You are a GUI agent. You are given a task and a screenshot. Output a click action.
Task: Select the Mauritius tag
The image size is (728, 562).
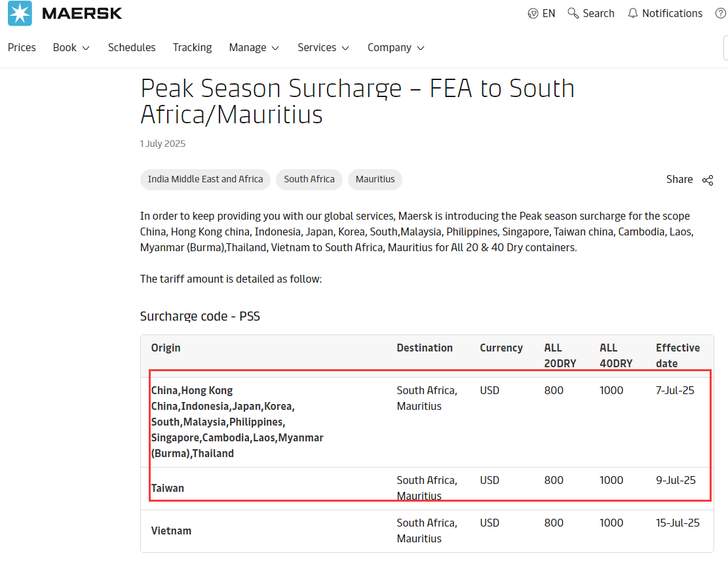[375, 179]
